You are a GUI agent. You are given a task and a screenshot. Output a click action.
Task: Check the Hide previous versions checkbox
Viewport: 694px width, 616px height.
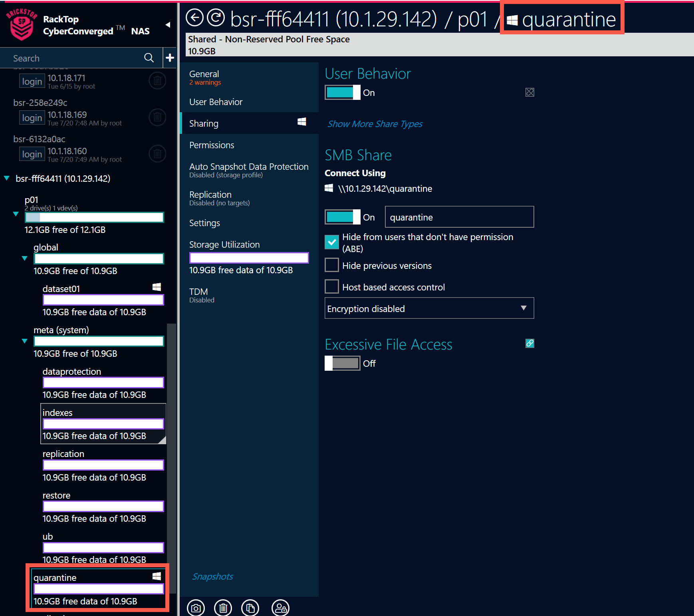pos(332,265)
